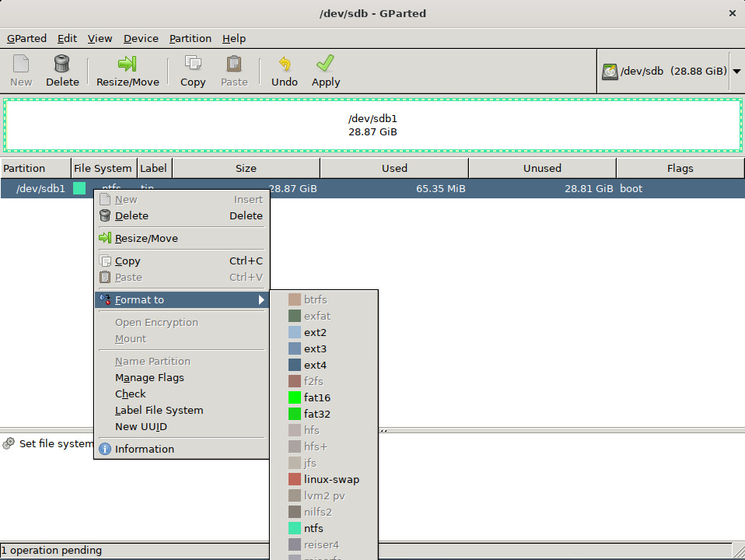Choose Resize/Move from the context menu
Image resolution: width=745 pixels, height=560 pixels.
pos(146,239)
